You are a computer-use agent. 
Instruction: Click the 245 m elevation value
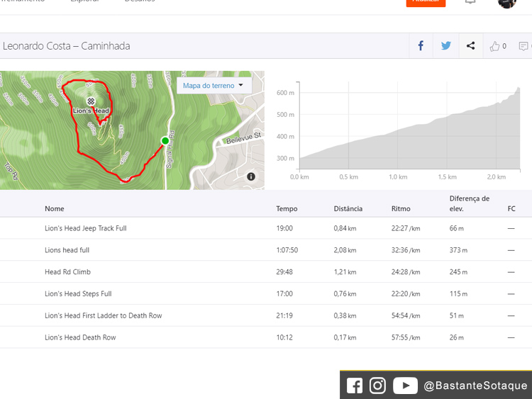pyautogui.click(x=458, y=272)
